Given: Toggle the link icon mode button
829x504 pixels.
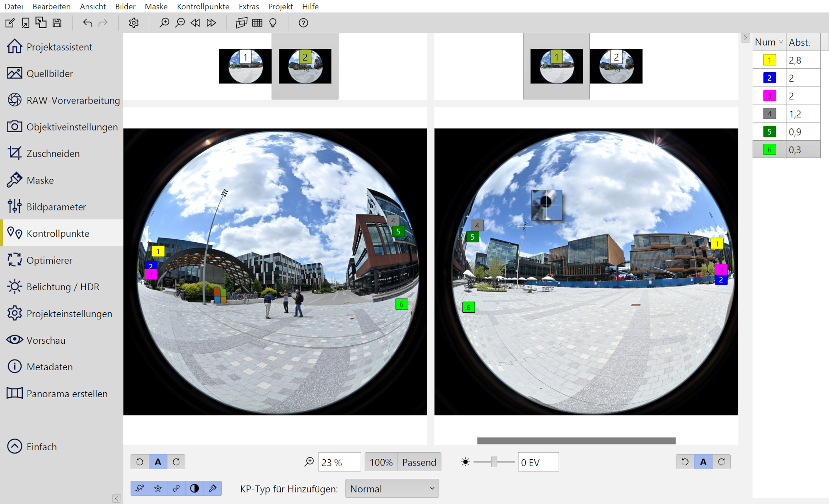Looking at the screenshot, I should click(x=176, y=488).
